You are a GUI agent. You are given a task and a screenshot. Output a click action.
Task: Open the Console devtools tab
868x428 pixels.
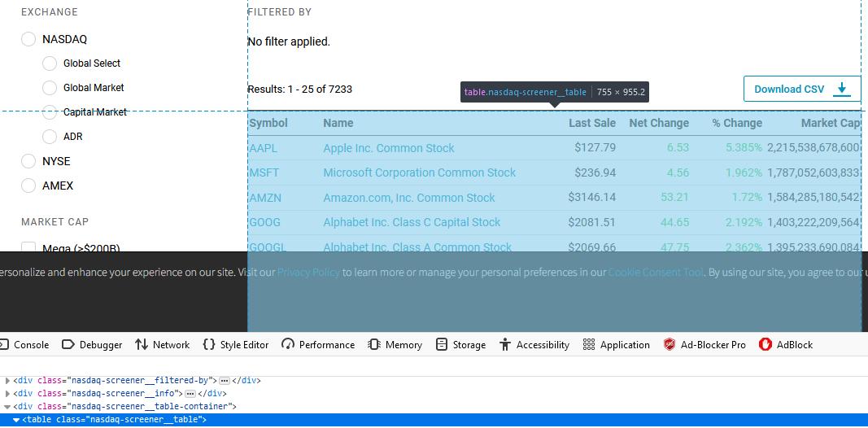pyautogui.click(x=25, y=344)
